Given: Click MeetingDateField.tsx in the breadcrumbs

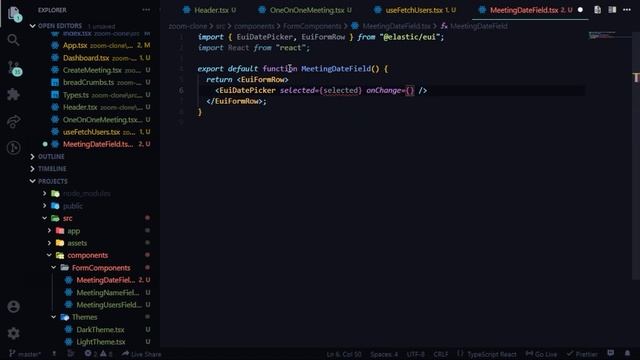Looking at the screenshot, I should (396, 26).
